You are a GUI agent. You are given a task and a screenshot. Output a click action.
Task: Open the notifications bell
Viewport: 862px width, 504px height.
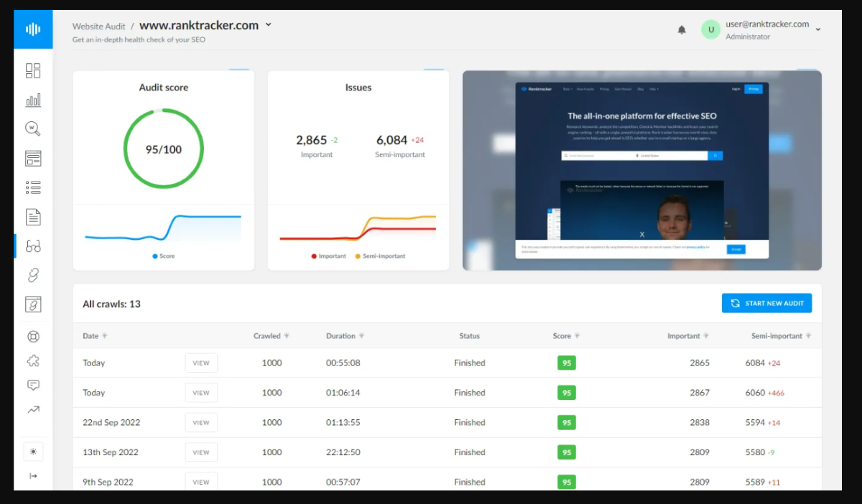coord(682,29)
